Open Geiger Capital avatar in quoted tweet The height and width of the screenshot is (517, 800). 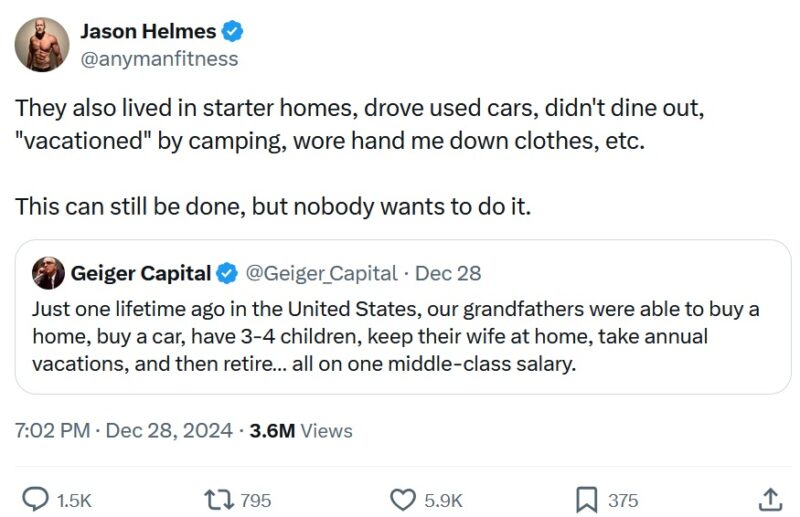tap(47, 273)
